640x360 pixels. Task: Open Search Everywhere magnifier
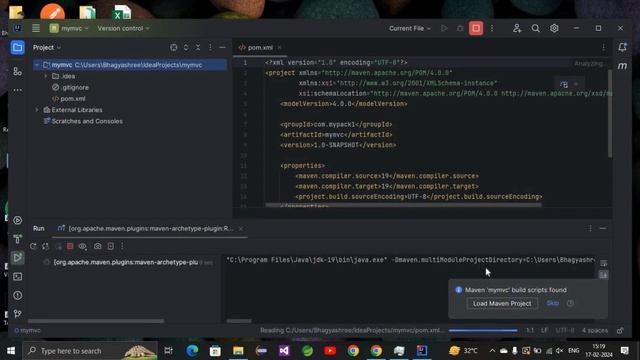(x=536, y=28)
